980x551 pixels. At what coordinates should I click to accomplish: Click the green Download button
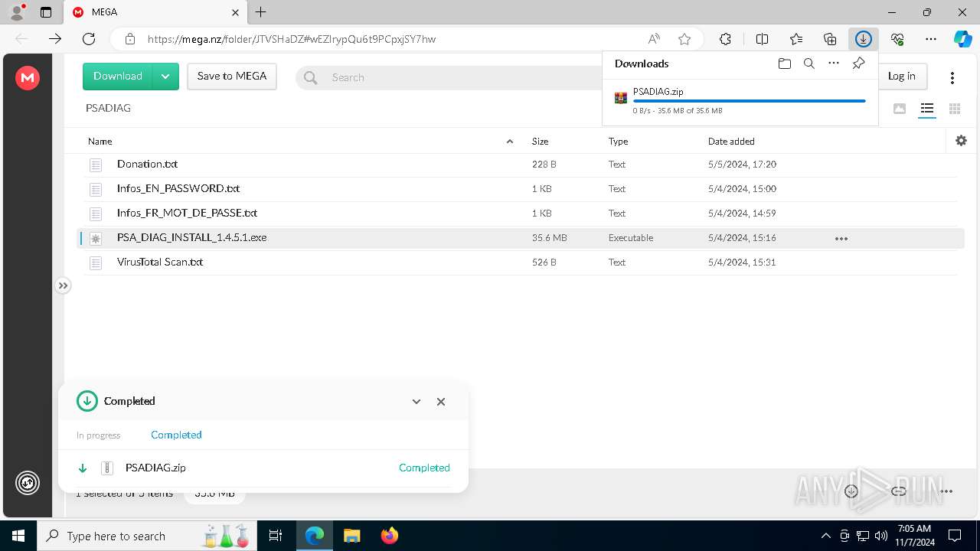point(118,77)
